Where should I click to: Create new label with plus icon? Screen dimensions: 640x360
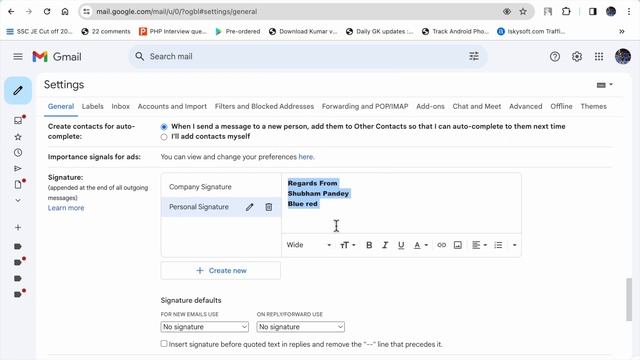[x=18, y=227]
